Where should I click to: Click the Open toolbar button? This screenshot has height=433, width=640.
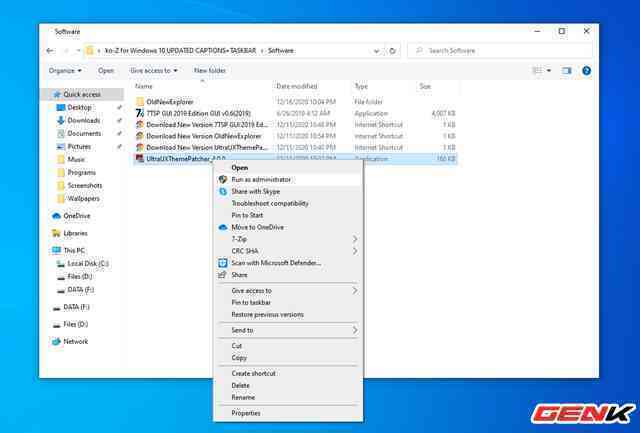coord(106,71)
